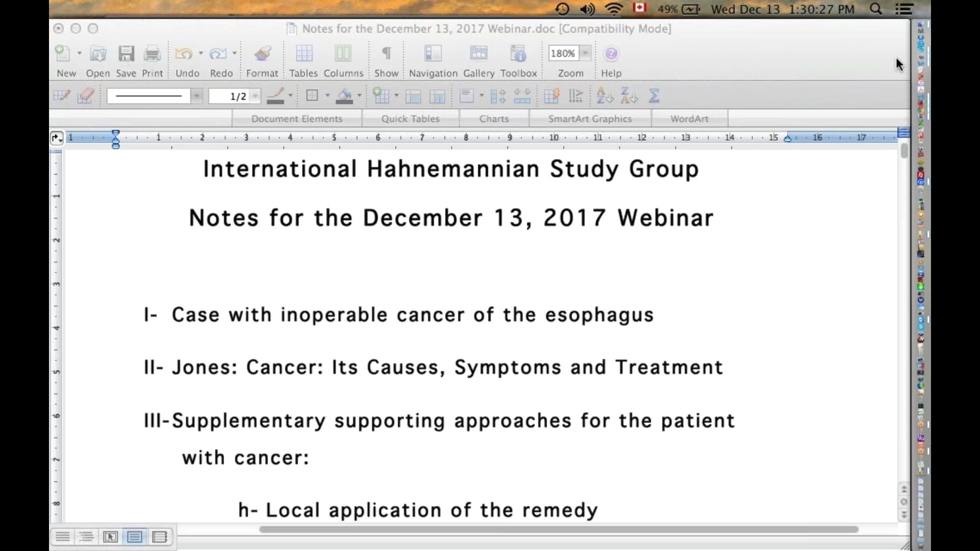Open the Toolbox panel

click(x=518, y=53)
